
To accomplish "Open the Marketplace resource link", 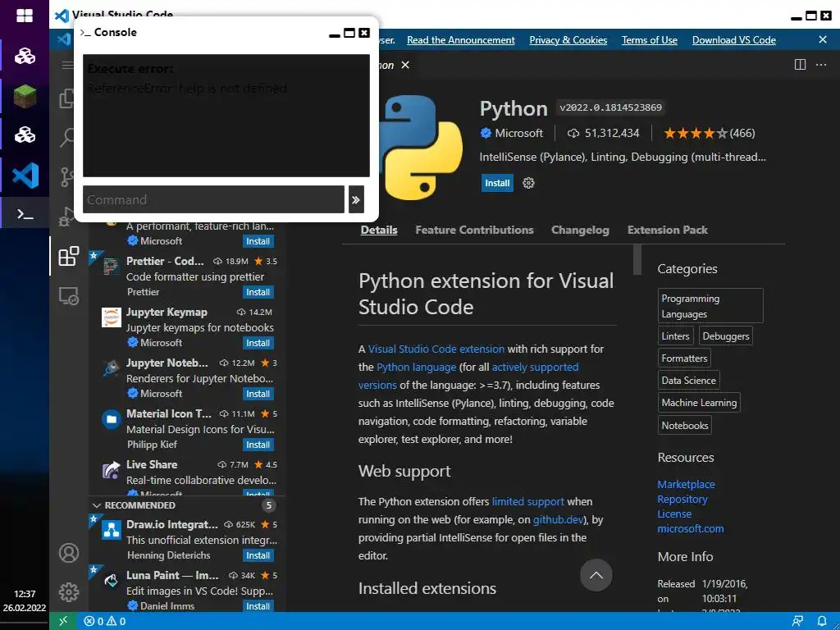I will coord(686,484).
